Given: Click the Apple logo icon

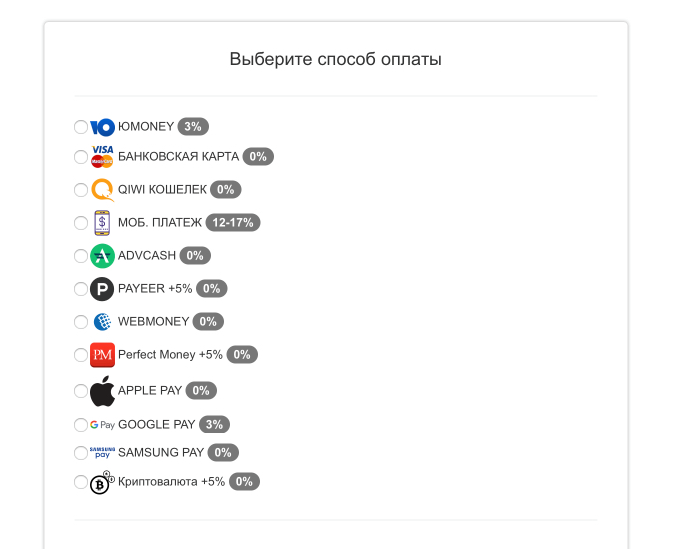Looking at the screenshot, I should click(x=102, y=391).
